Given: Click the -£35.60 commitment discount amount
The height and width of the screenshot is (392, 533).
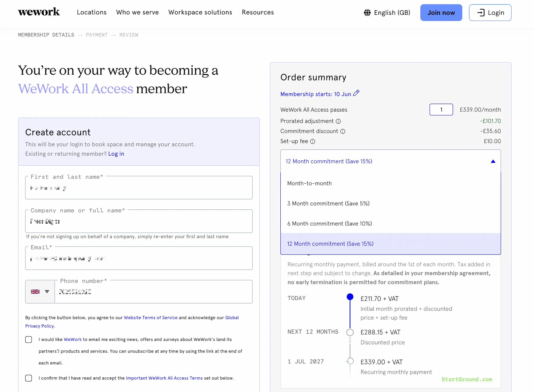Looking at the screenshot, I should 491,131.
